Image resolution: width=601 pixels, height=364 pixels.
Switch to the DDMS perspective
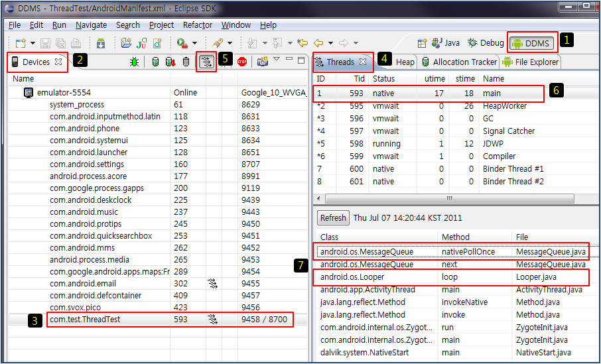tap(529, 43)
